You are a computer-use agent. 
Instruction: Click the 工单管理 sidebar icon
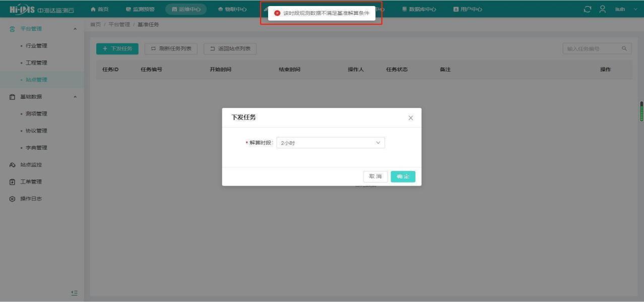click(x=13, y=182)
